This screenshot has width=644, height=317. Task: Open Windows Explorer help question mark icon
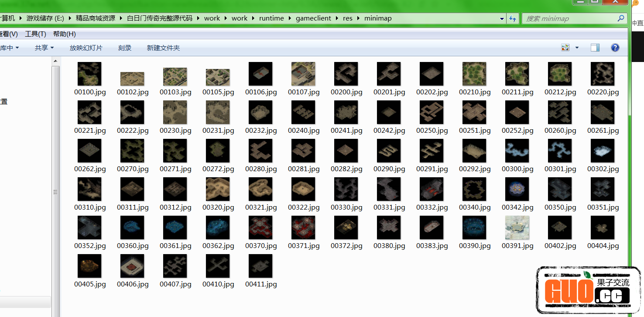[x=615, y=48]
